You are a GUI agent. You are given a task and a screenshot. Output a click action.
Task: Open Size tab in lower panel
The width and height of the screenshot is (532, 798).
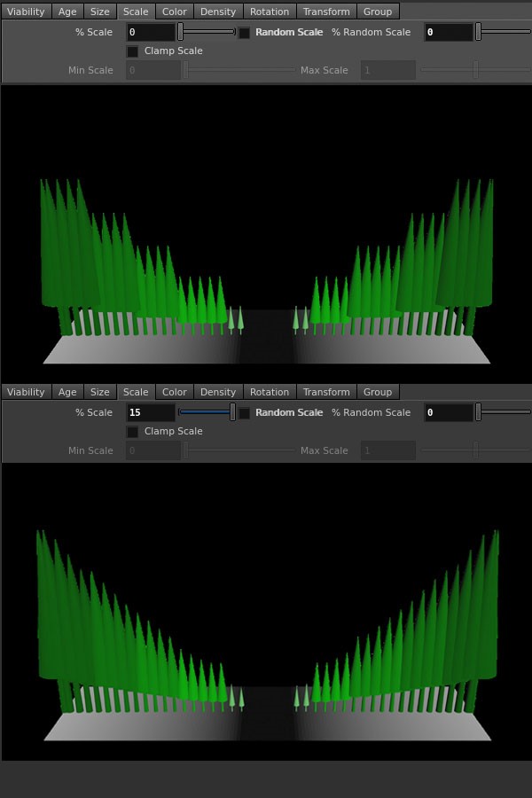(x=100, y=392)
